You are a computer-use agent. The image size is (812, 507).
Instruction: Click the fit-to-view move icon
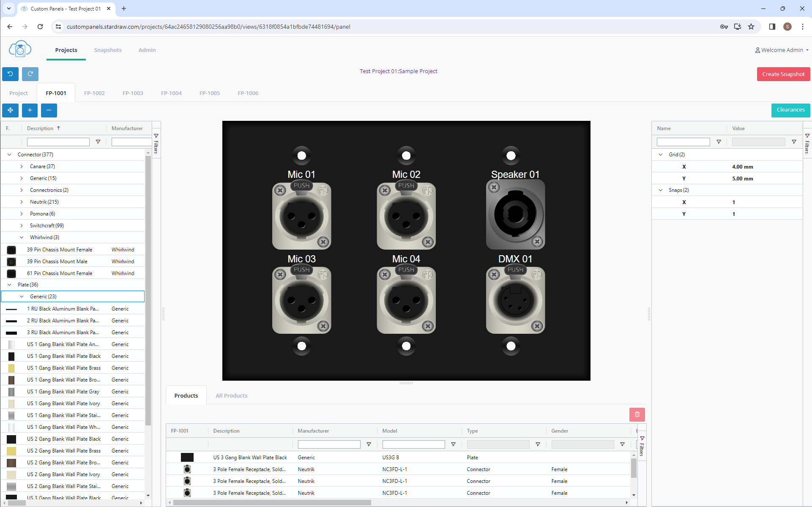pos(10,110)
